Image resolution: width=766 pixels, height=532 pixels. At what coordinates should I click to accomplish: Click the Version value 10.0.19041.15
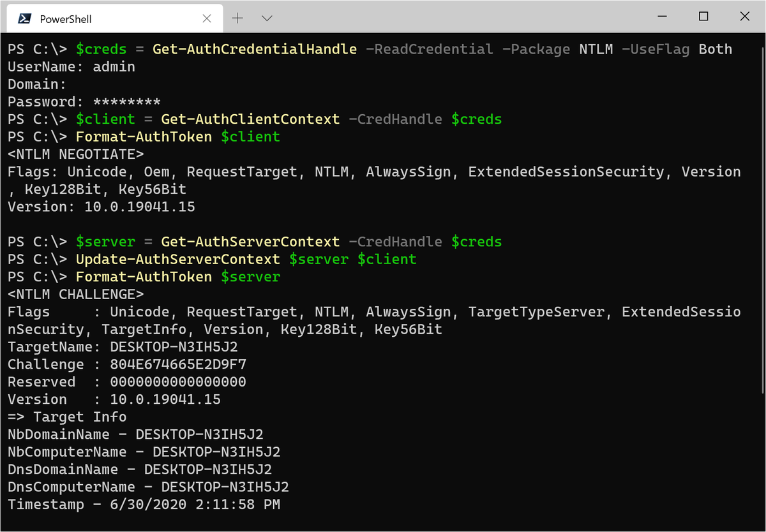(139, 205)
